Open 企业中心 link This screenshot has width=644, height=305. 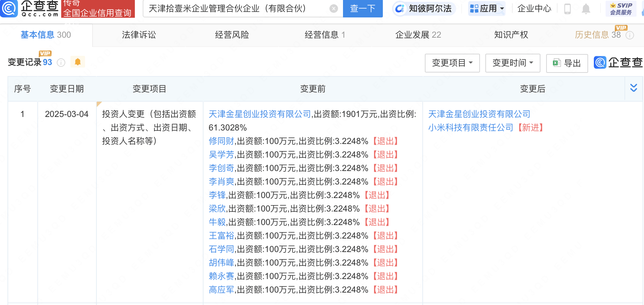coord(534,9)
